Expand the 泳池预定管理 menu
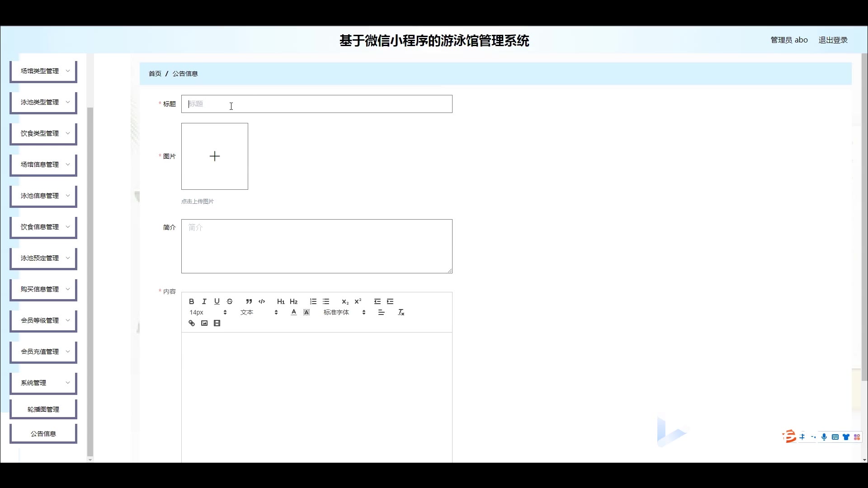Screen dimensions: 868x488 pos(43,258)
